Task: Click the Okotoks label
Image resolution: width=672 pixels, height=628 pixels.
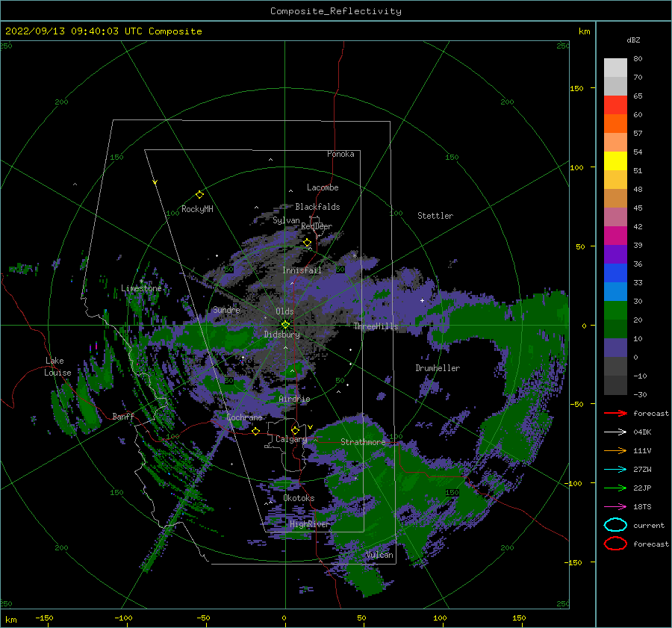Action: click(x=299, y=498)
